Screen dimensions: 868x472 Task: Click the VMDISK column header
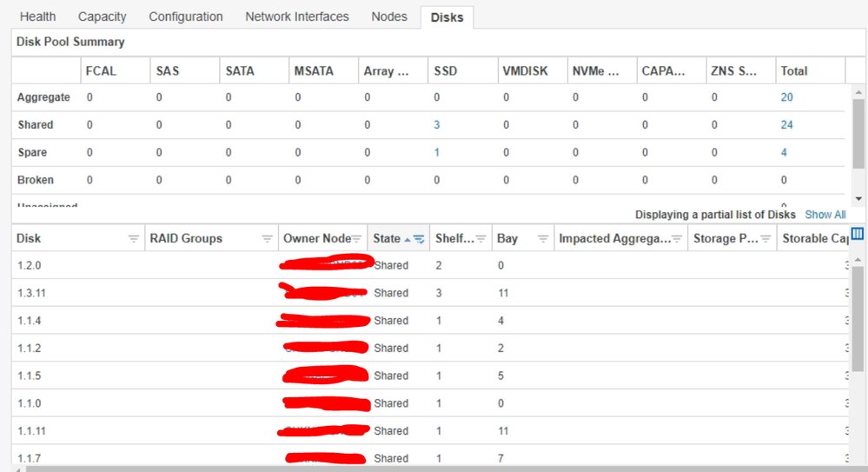pos(525,71)
